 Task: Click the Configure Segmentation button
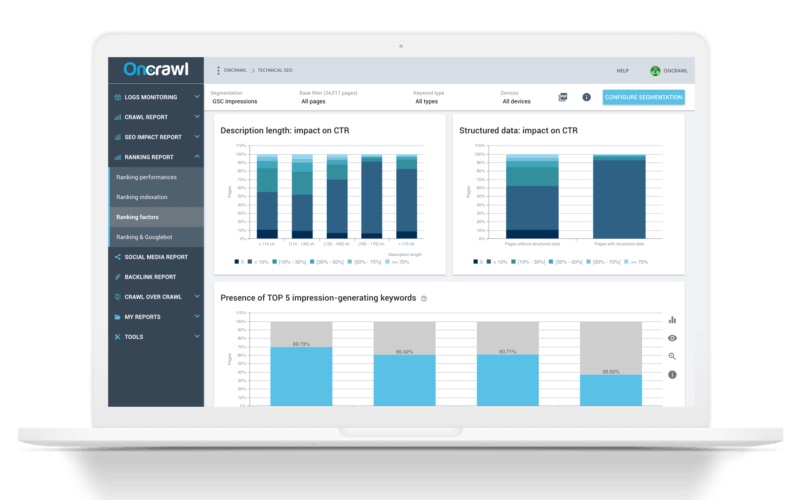[644, 97]
